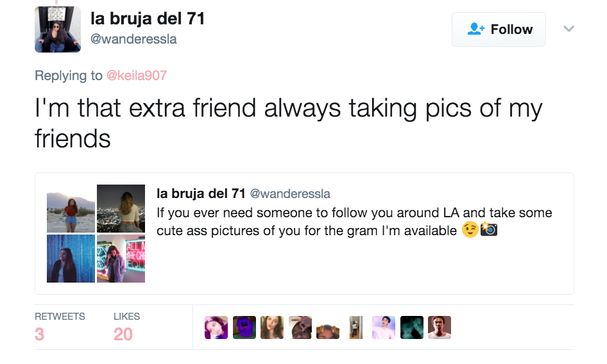The image size is (607, 364).
Task: Show the list of 3 retweets
Action: (x=60, y=327)
